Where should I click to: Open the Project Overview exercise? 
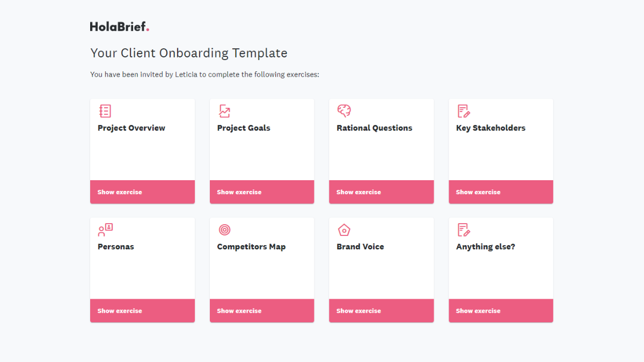[x=142, y=191]
